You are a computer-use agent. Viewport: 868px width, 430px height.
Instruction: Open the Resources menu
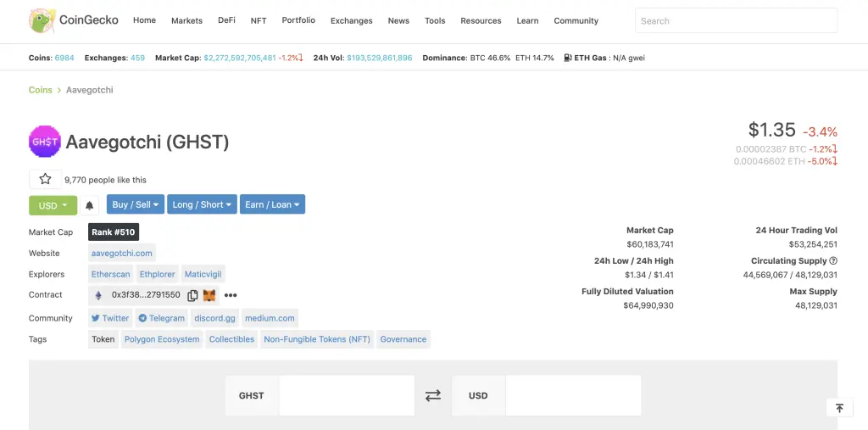(x=481, y=20)
